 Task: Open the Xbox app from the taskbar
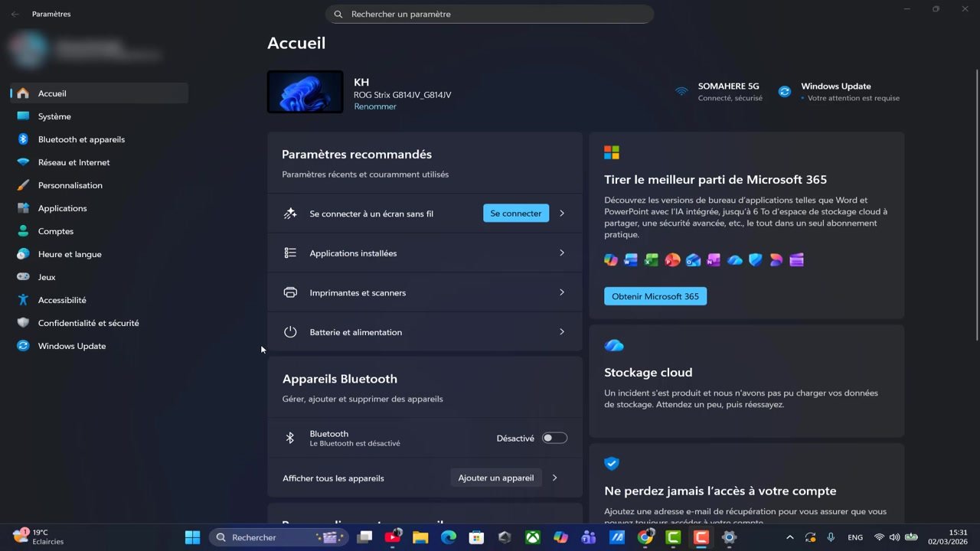point(533,537)
